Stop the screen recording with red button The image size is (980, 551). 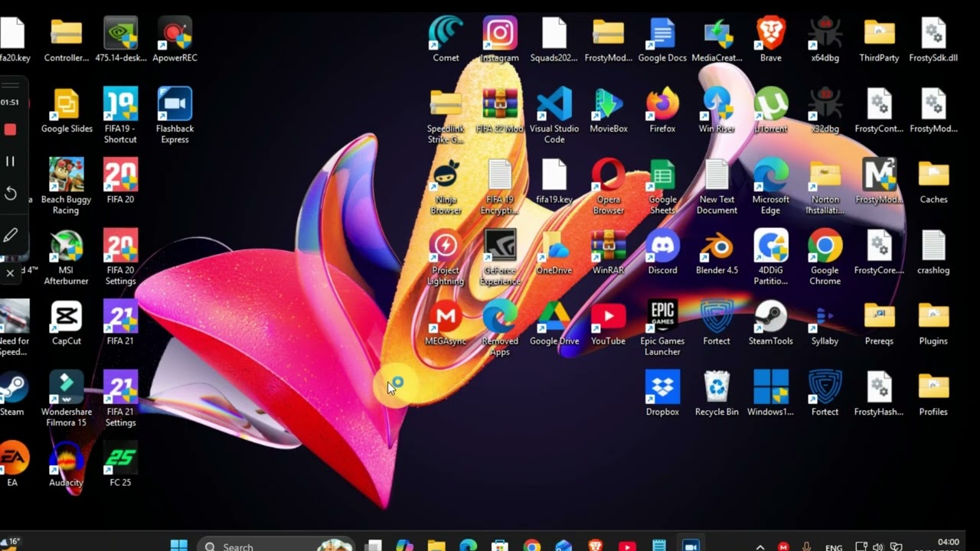tap(10, 130)
